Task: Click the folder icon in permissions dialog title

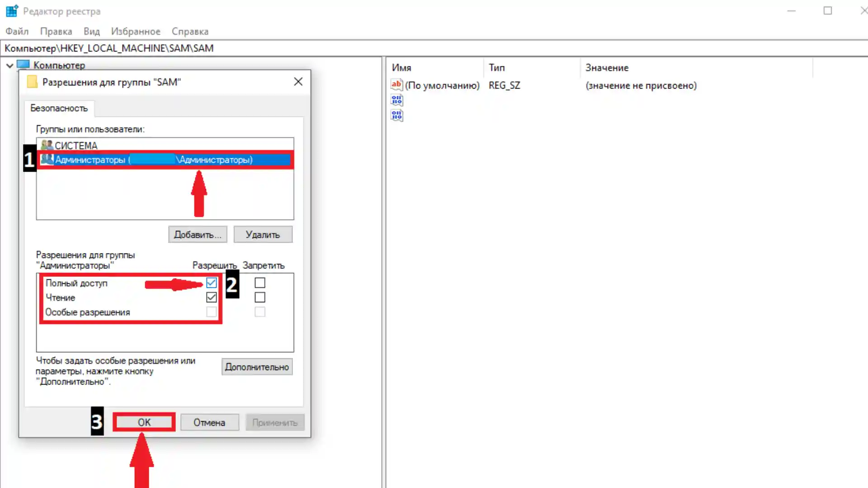Action: coord(32,82)
